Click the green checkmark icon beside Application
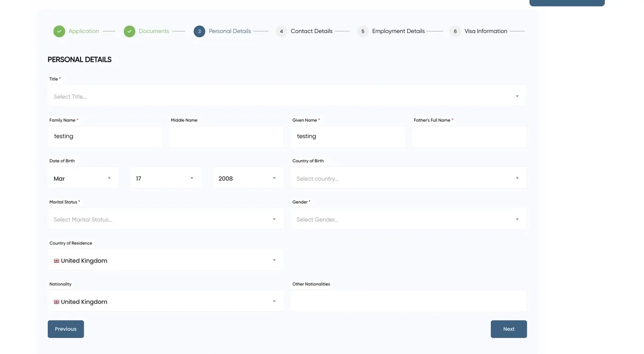The width and height of the screenshot is (644, 354). (x=59, y=31)
